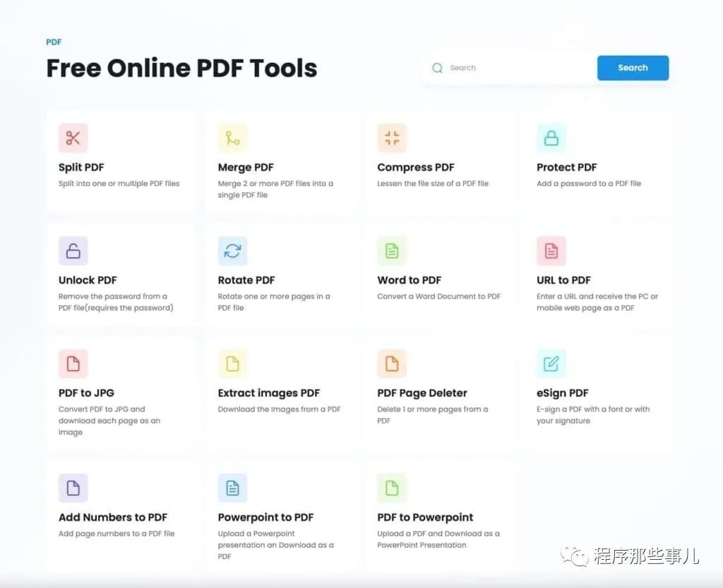723x588 pixels.
Task: Click 'Rotate one or more pages' description
Action: (x=274, y=302)
